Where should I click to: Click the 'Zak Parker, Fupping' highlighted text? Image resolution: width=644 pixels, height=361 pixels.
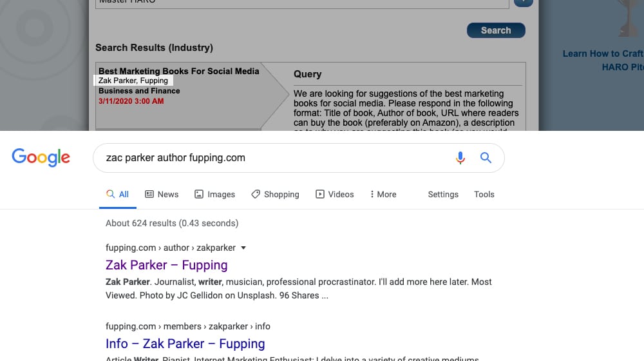tap(133, 81)
